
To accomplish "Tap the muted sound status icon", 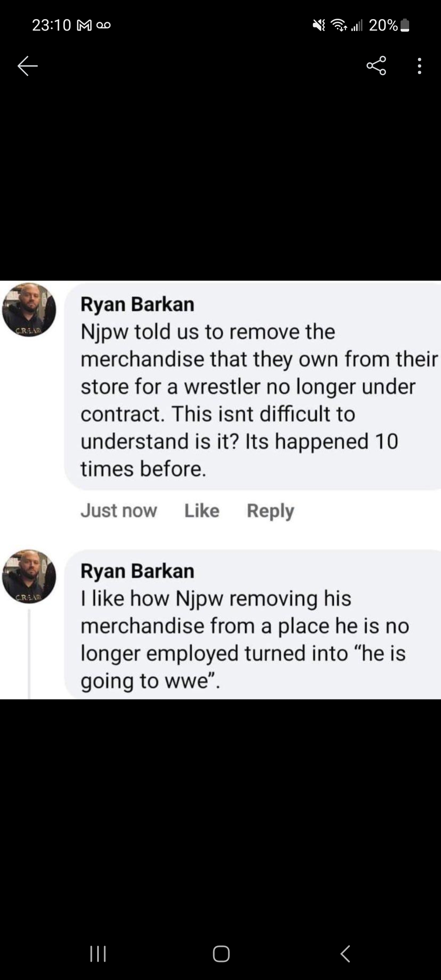I will point(319,26).
